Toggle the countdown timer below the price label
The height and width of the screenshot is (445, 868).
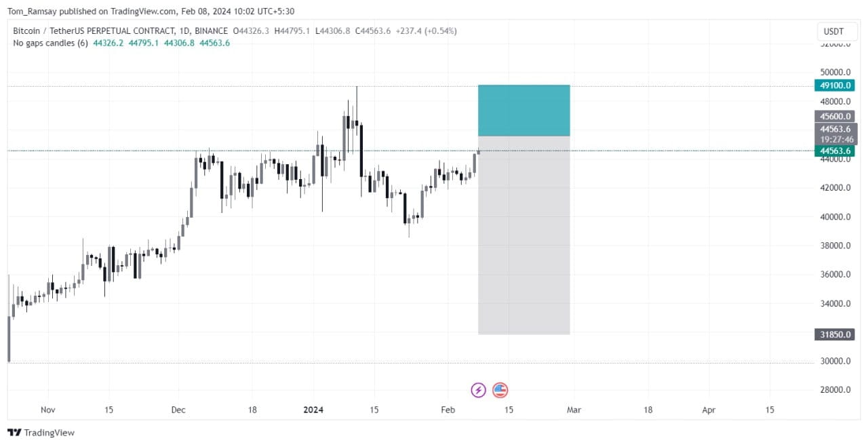pos(834,140)
